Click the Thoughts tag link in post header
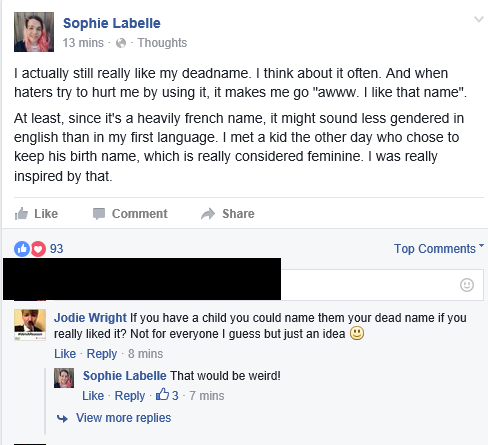The width and height of the screenshot is (488, 445). tap(162, 43)
